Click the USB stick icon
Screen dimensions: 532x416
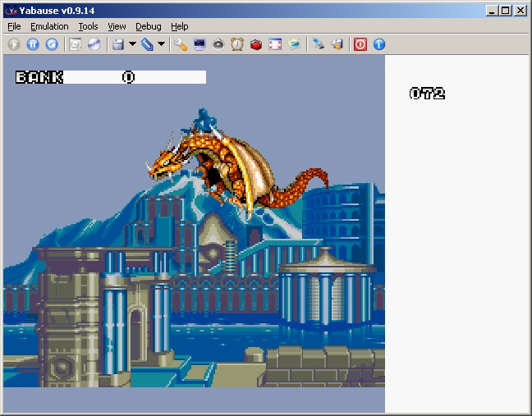[318, 44]
